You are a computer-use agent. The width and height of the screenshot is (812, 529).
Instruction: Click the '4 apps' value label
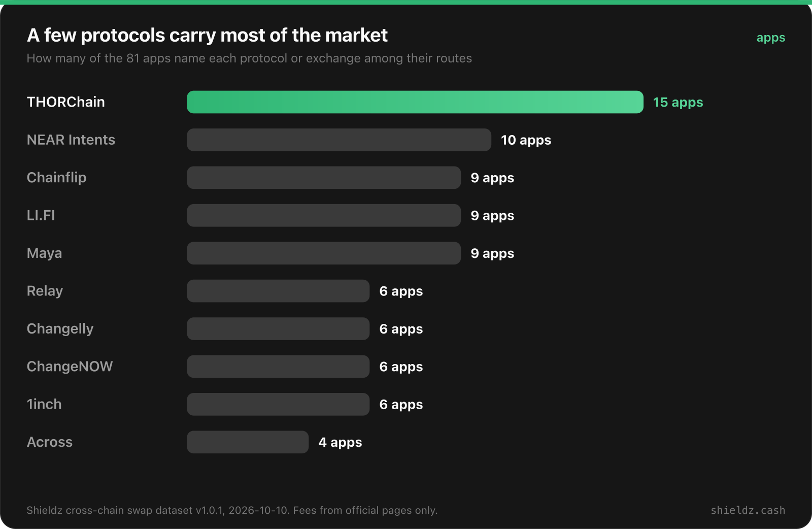click(340, 443)
